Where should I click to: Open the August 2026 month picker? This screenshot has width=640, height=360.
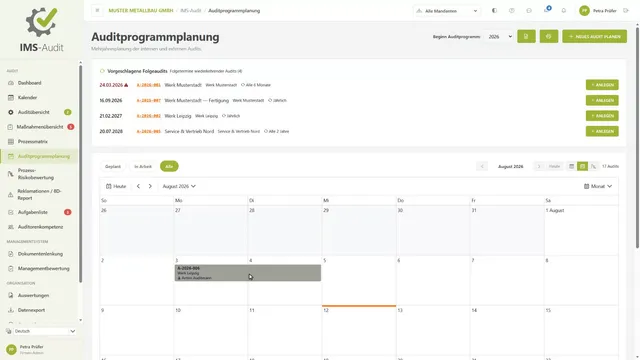tap(179, 186)
